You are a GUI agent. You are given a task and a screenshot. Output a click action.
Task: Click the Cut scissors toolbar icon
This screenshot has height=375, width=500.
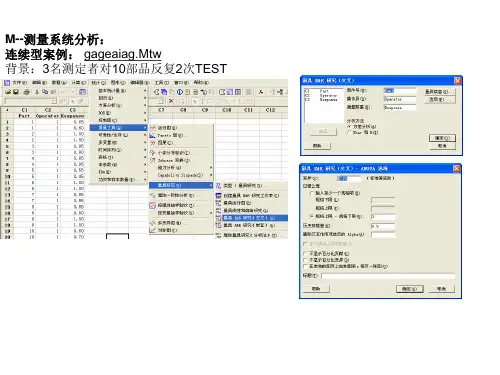[37, 92]
